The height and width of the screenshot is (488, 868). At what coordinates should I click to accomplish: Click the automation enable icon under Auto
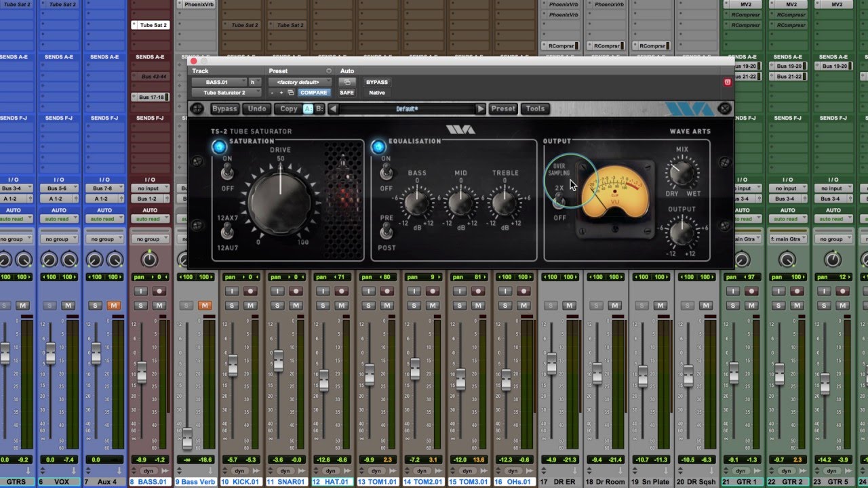click(x=347, y=82)
